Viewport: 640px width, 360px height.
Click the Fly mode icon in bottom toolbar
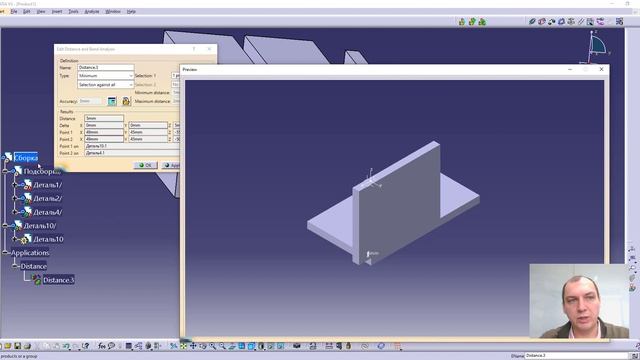point(173,346)
